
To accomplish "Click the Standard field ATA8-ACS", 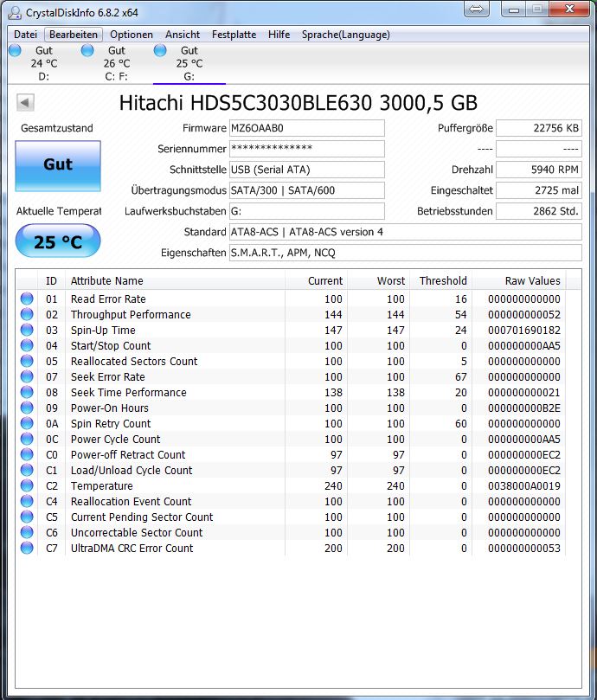I will (x=406, y=232).
